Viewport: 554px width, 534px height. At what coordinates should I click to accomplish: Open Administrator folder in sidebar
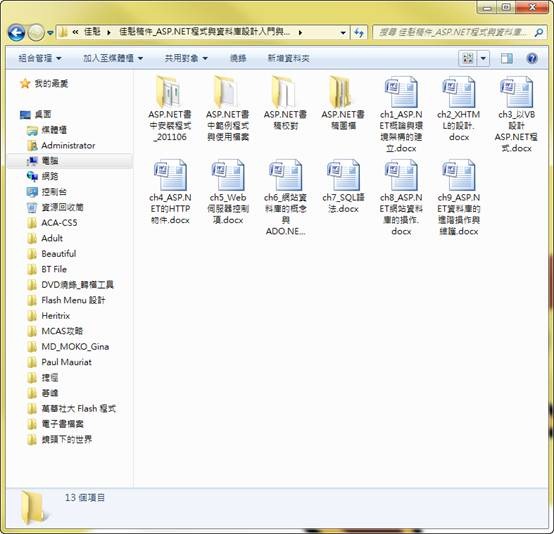(x=61, y=146)
